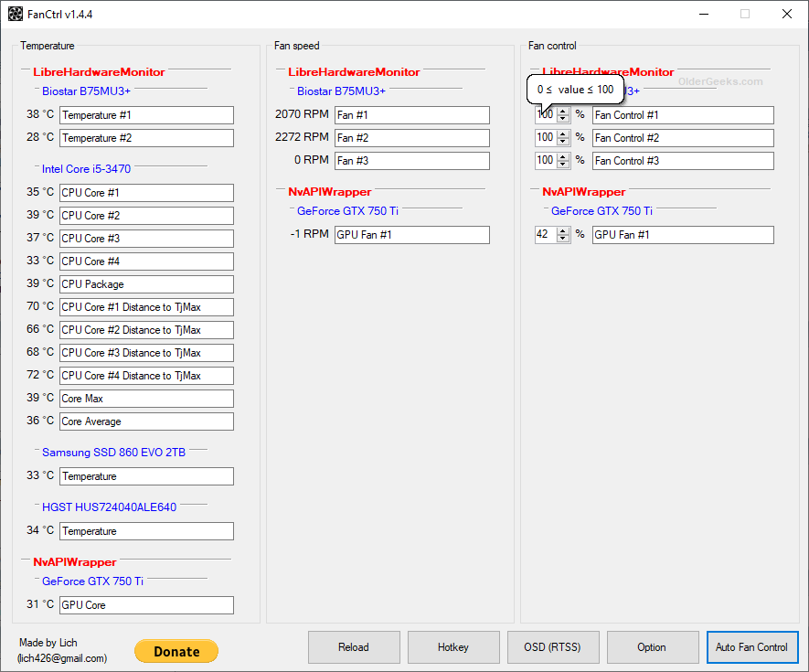Select the Core Max name field
Screen dimensions: 809x672
click(146, 399)
